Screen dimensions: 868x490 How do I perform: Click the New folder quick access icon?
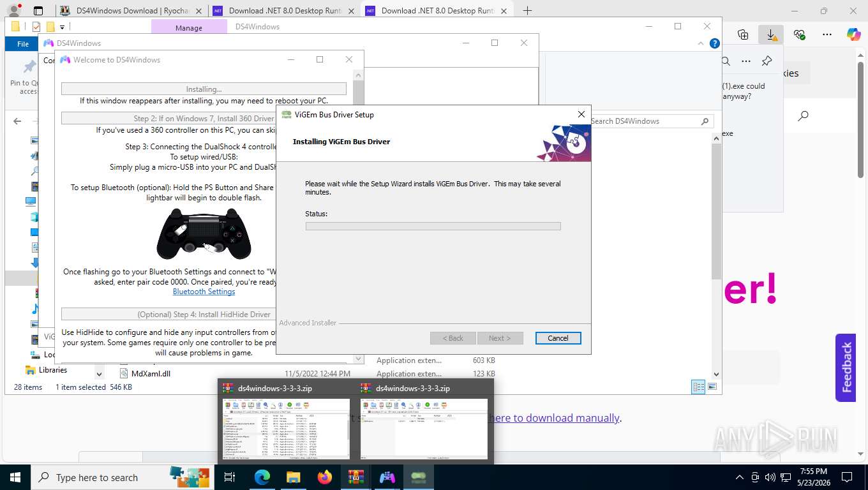[x=50, y=27]
